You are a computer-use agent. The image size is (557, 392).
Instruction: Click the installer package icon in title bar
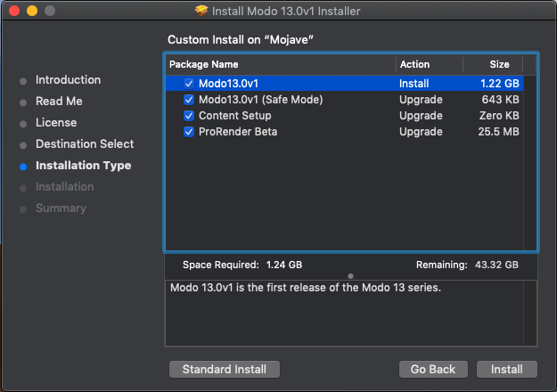[x=201, y=11]
